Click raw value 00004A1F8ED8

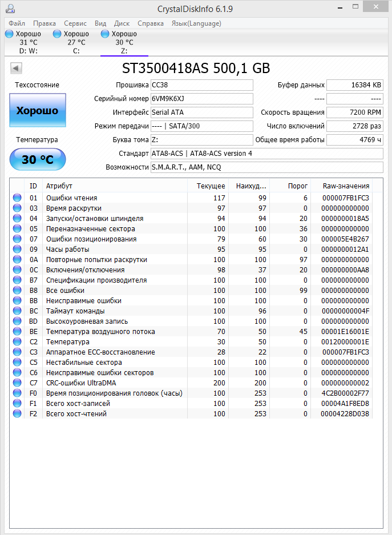(345, 403)
